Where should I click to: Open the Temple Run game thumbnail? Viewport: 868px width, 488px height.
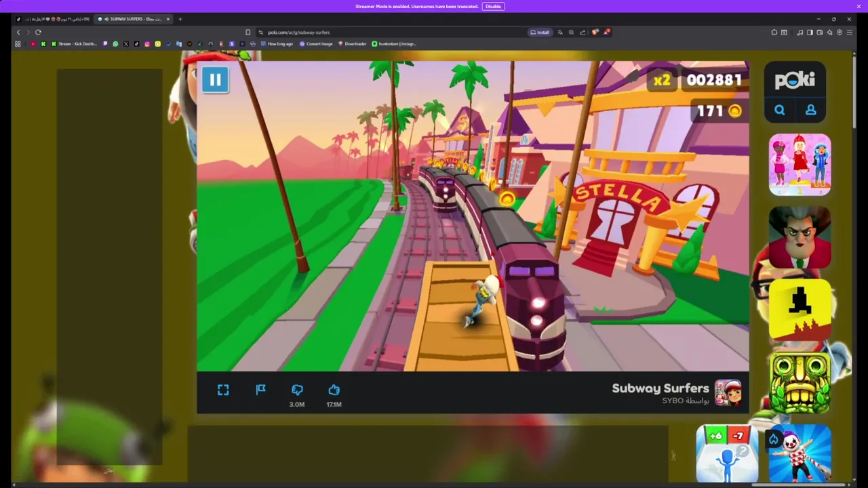click(800, 384)
